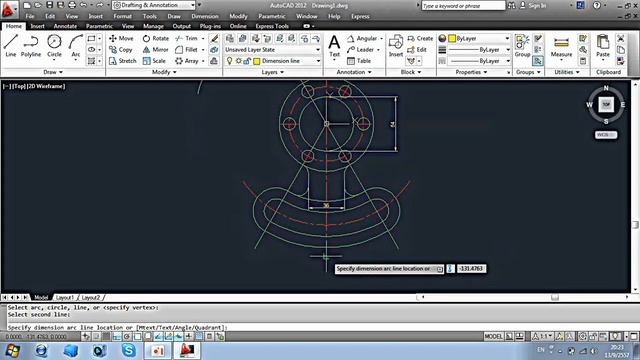Image resolution: width=640 pixels, height=360 pixels.
Task: Toggle Snap Mode in the status bar
Action: click(x=96, y=336)
